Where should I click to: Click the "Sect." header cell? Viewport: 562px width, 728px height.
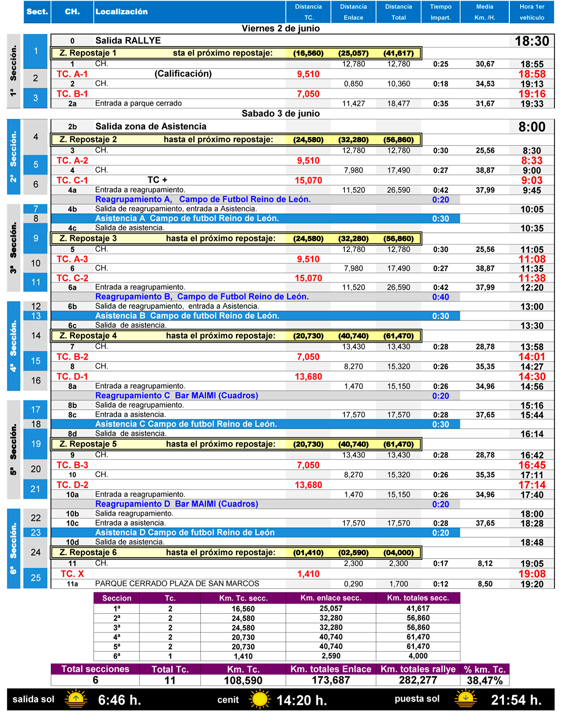pos(37,12)
